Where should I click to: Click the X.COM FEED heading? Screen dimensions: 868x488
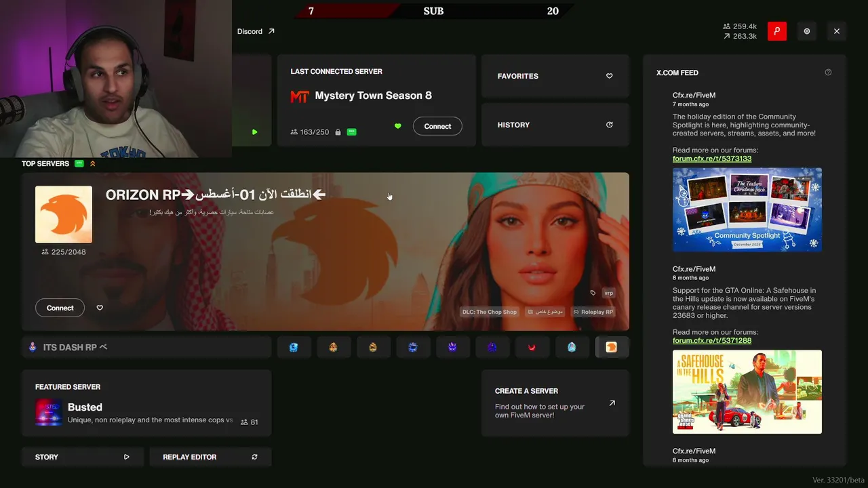677,73
